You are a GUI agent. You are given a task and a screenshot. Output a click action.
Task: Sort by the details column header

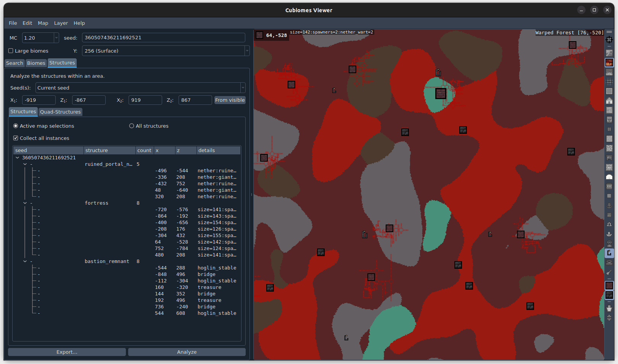coord(219,150)
